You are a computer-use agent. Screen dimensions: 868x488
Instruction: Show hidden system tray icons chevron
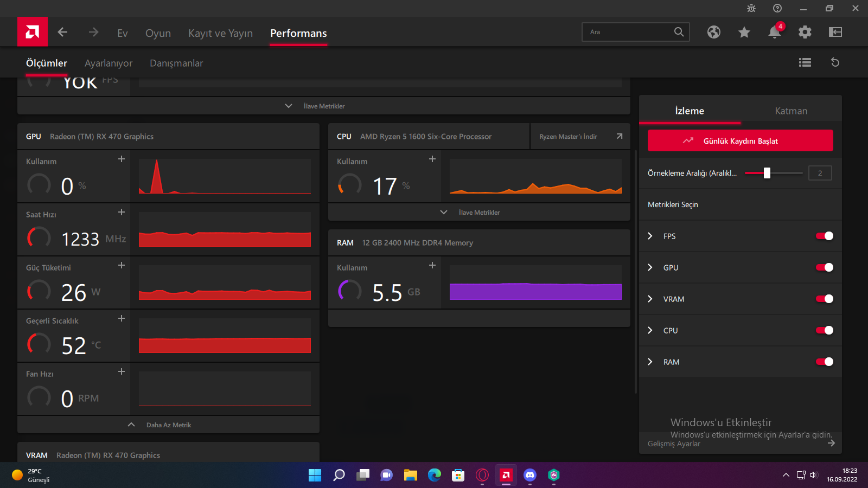786,476
